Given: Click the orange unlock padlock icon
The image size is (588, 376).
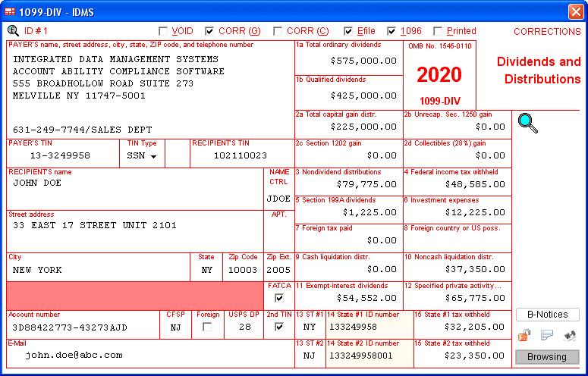Looking at the screenshot, I should (x=524, y=335).
